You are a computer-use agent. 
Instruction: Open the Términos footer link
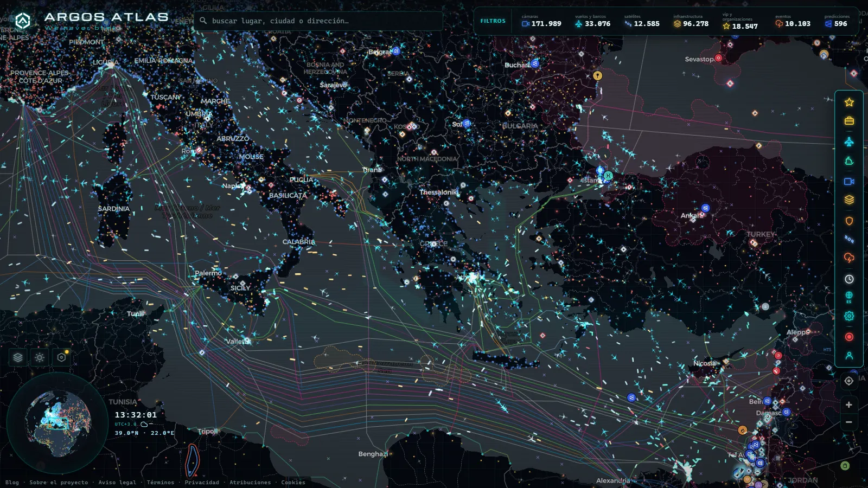click(161, 482)
